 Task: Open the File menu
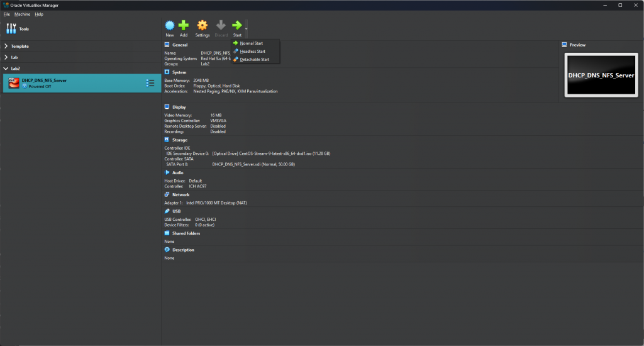pyautogui.click(x=6, y=14)
